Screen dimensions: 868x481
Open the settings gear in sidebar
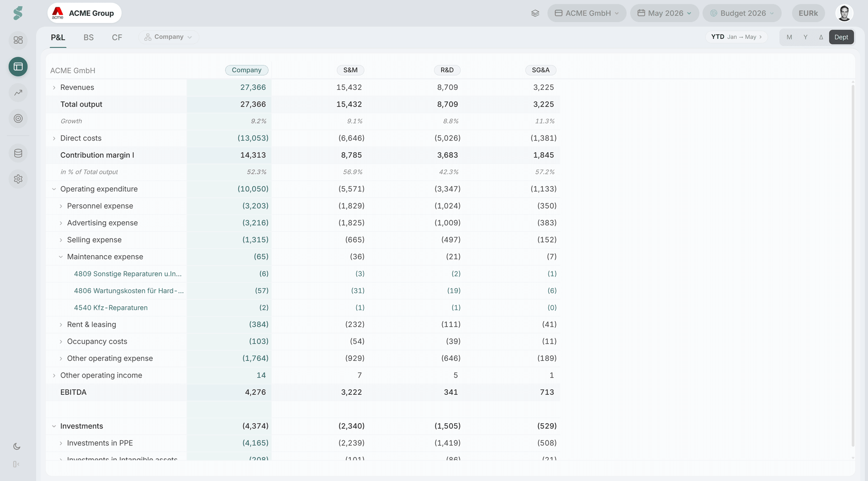[18, 179]
